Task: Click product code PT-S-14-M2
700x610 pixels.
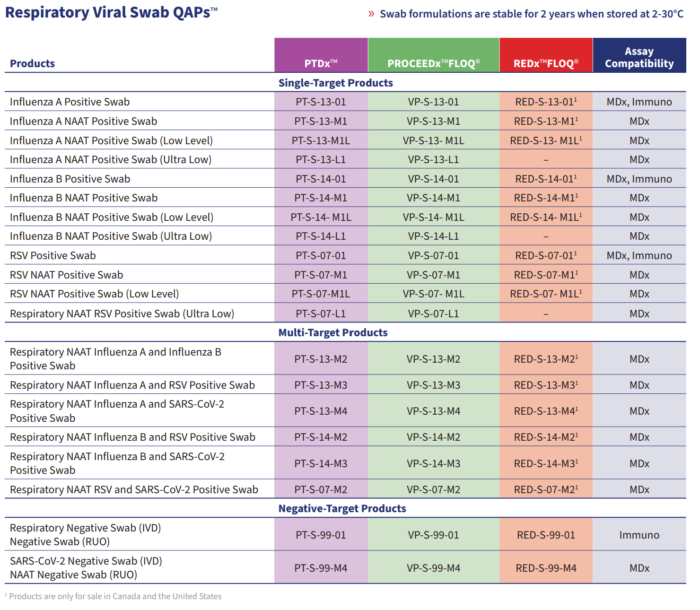Action: [x=321, y=437]
